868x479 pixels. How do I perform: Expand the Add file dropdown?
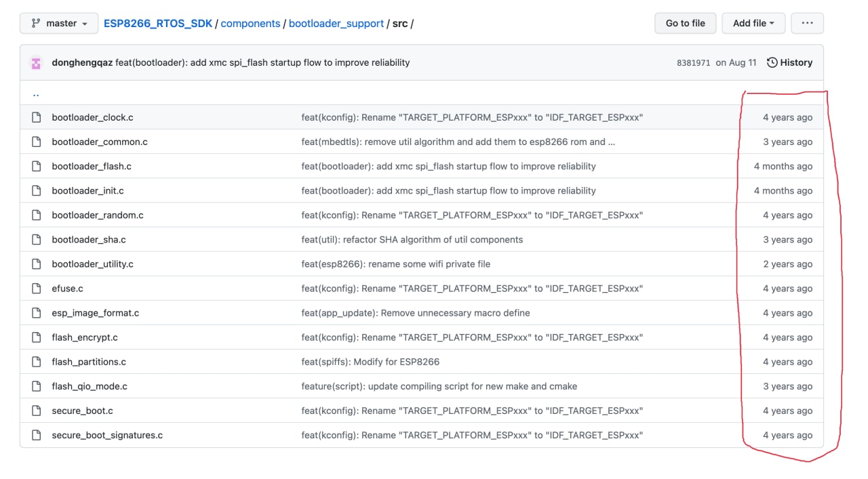point(753,23)
